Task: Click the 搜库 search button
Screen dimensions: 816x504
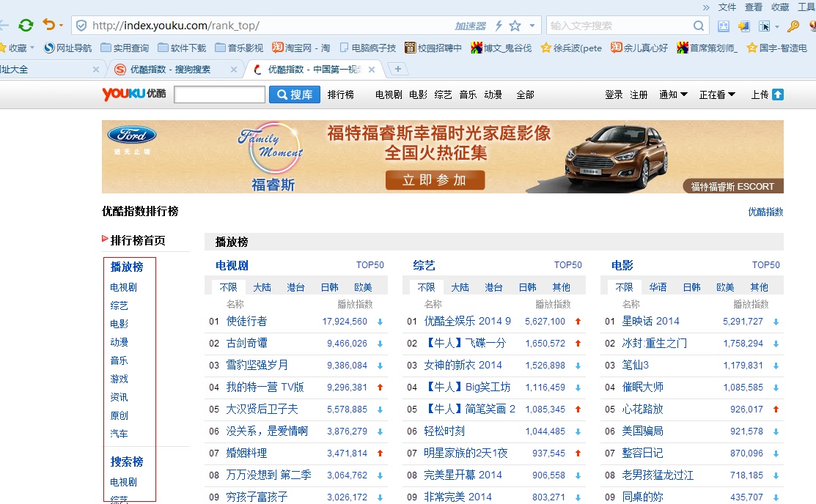Action: tap(295, 94)
